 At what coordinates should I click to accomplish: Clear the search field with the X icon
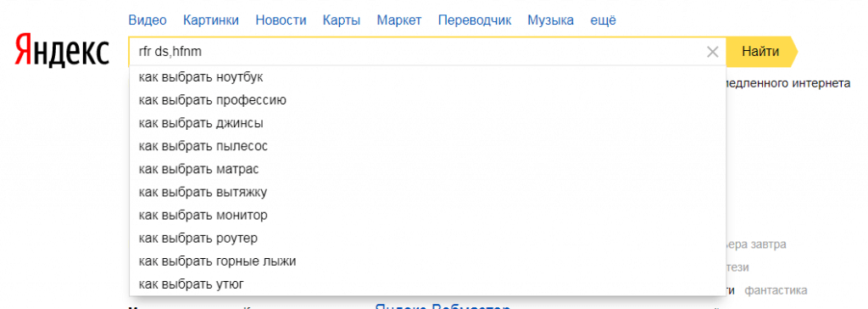(x=712, y=52)
